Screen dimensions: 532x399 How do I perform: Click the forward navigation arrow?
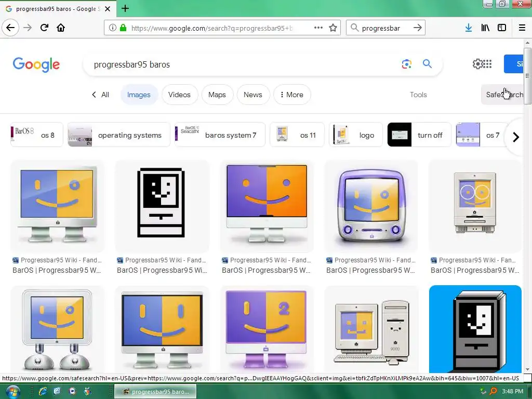(28, 28)
